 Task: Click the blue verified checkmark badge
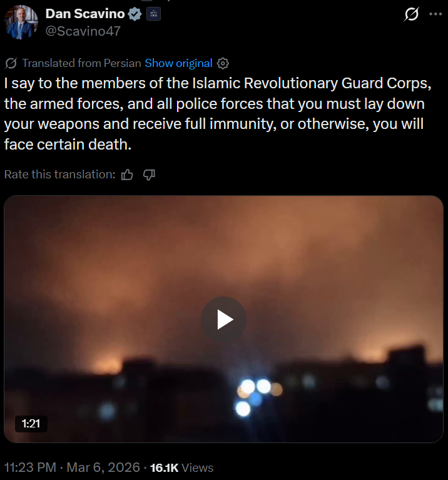[135, 14]
